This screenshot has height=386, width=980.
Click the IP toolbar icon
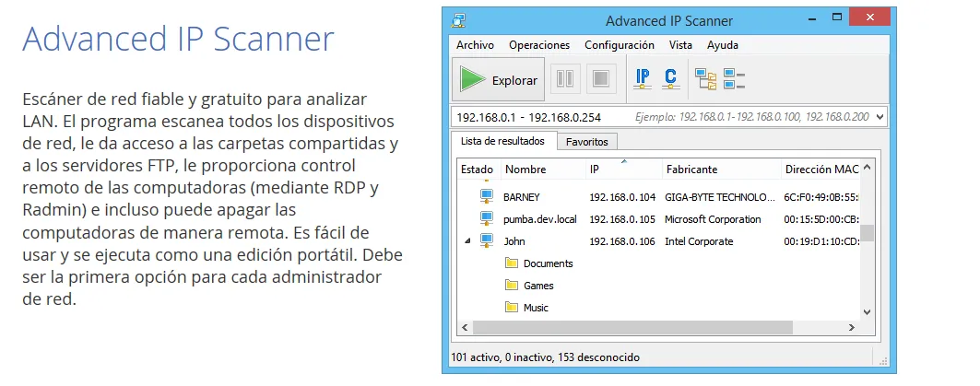click(642, 78)
